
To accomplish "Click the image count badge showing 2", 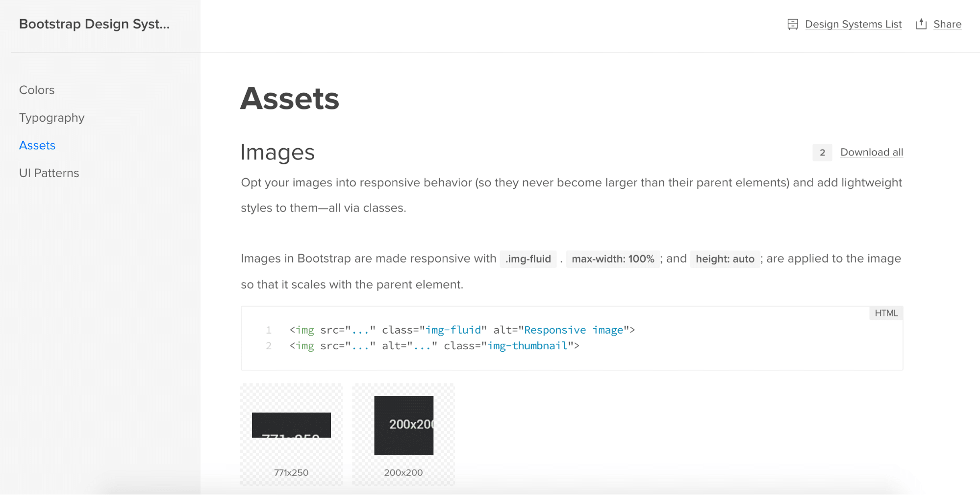I will point(822,153).
